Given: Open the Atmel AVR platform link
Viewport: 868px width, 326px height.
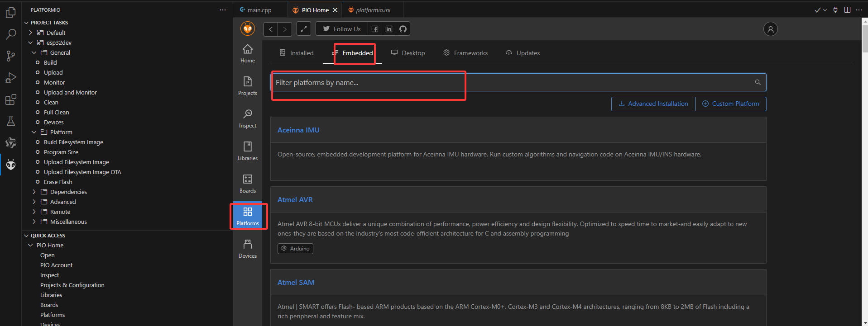Looking at the screenshot, I should coord(295,199).
